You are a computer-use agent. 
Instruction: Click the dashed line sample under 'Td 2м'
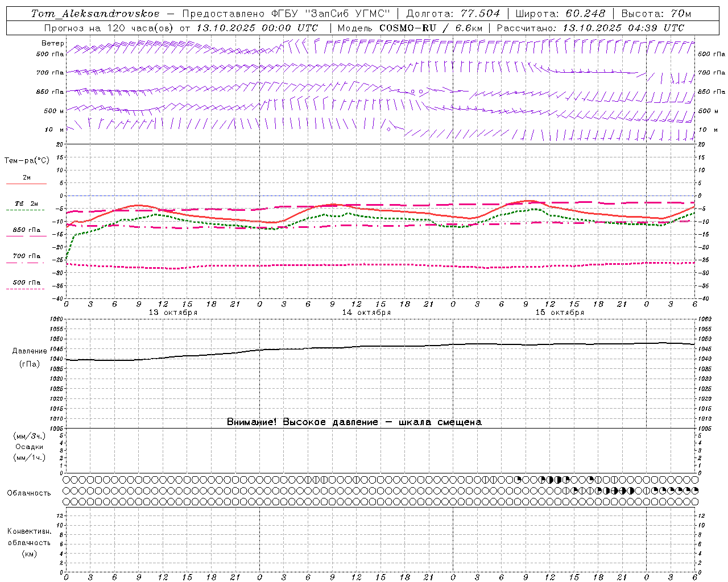click(x=26, y=210)
